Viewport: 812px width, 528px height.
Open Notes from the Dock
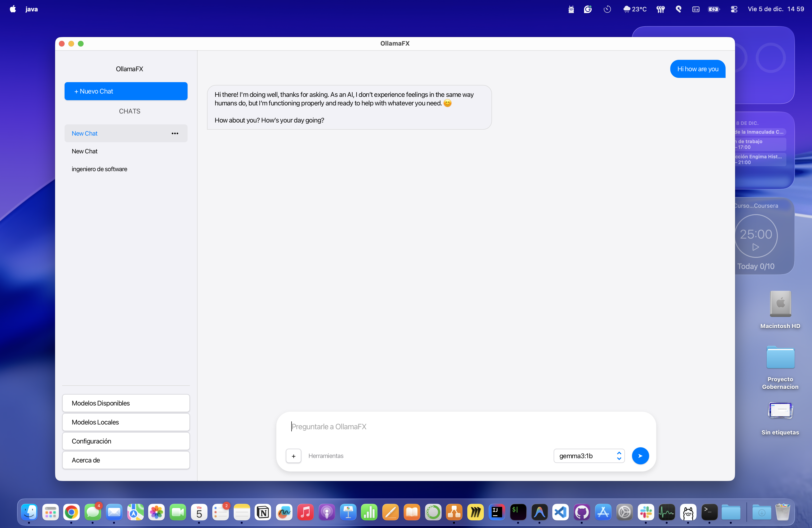pyautogui.click(x=242, y=512)
